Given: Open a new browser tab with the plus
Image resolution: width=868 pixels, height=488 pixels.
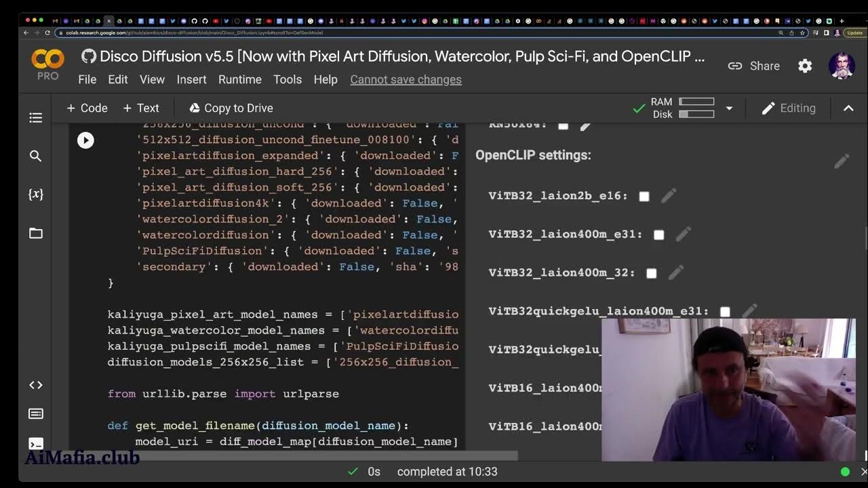Looking at the screenshot, I should (843, 21).
